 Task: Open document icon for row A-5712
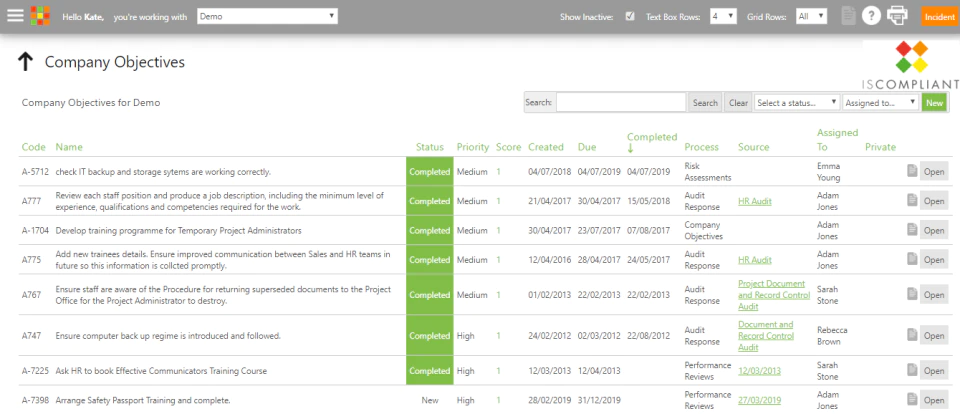(912, 171)
